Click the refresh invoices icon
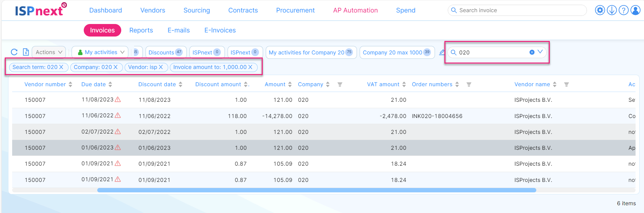The width and height of the screenshot is (644, 213). 14,52
